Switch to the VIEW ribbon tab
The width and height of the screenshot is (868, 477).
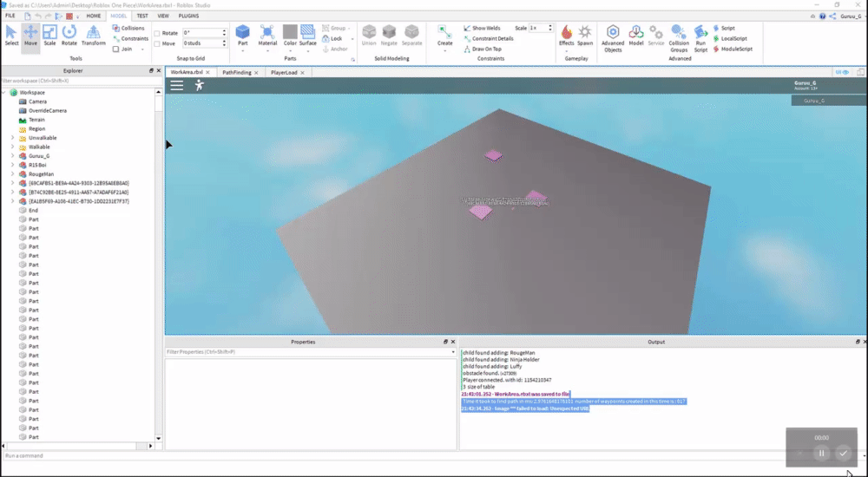click(163, 16)
